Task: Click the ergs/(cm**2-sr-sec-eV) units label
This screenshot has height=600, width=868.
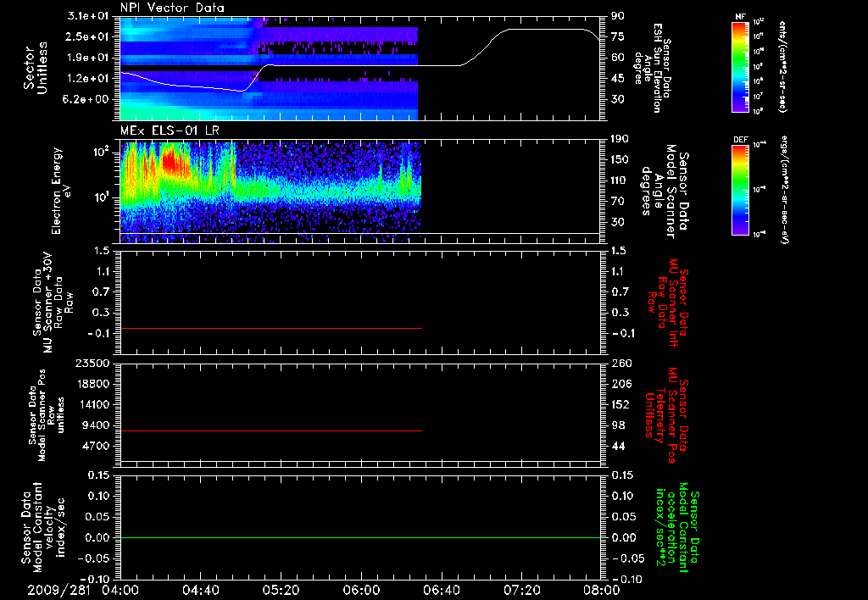Action: (785, 190)
